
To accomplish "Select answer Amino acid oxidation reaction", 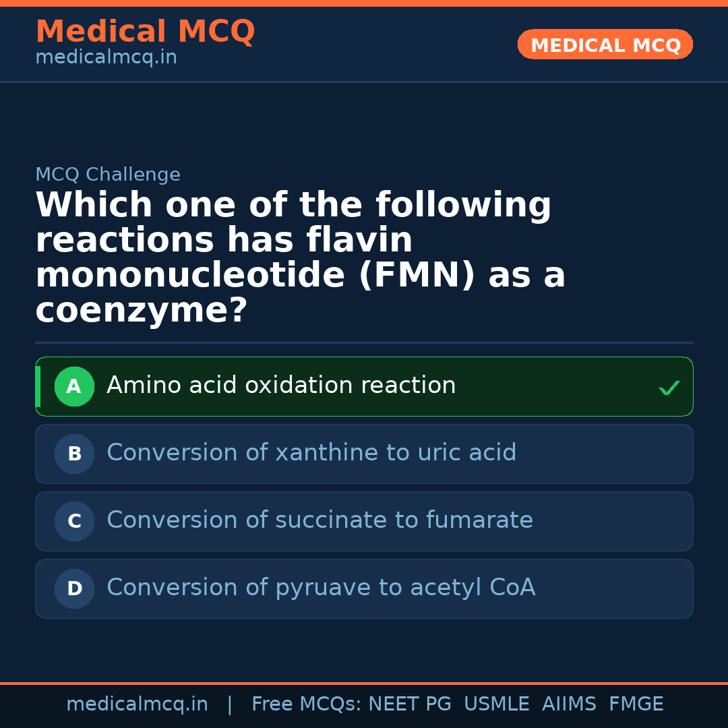I will click(x=281, y=386).
